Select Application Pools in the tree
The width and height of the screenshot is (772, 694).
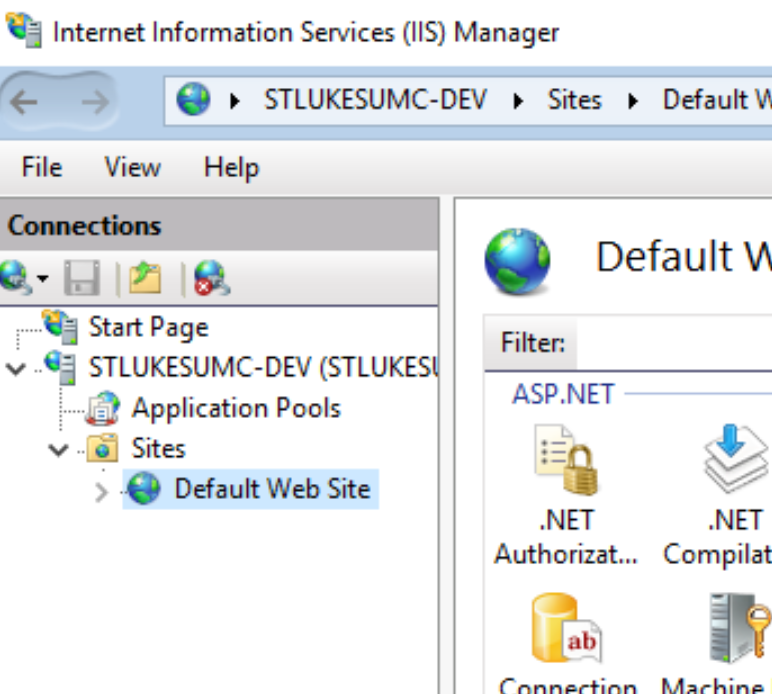(x=236, y=408)
